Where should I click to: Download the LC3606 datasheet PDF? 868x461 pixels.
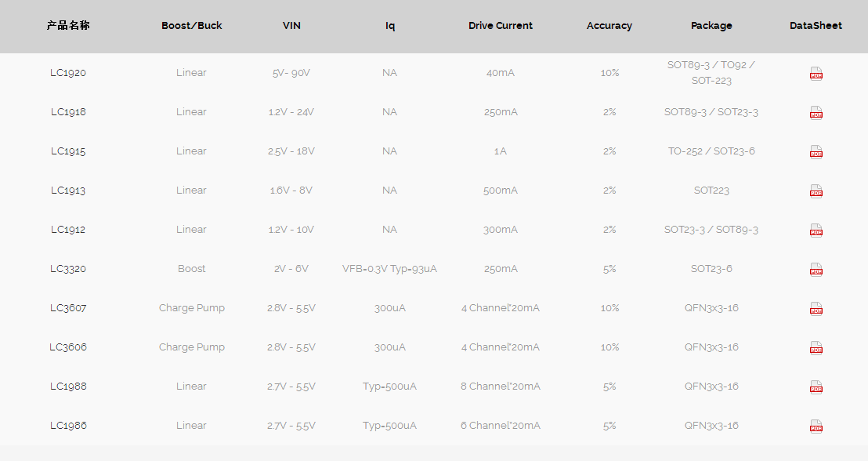click(x=816, y=348)
